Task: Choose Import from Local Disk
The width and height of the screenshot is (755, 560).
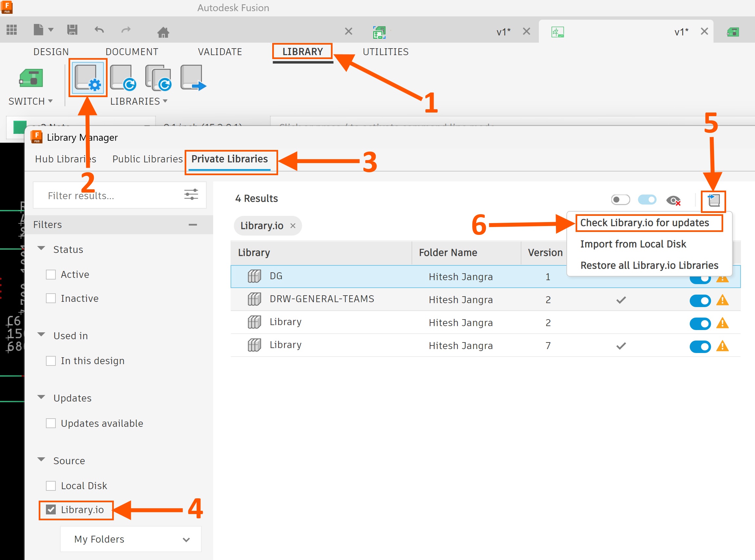Action: [x=633, y=244]
